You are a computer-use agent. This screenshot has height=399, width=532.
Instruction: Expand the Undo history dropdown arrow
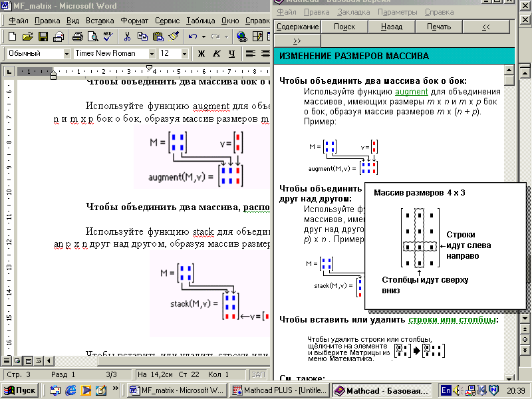point(203,37)
